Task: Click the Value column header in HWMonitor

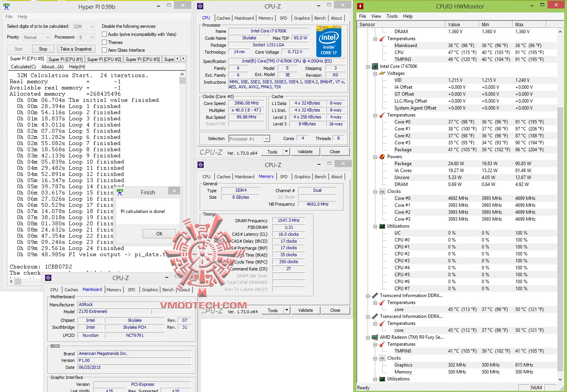Action: (462, 24)
